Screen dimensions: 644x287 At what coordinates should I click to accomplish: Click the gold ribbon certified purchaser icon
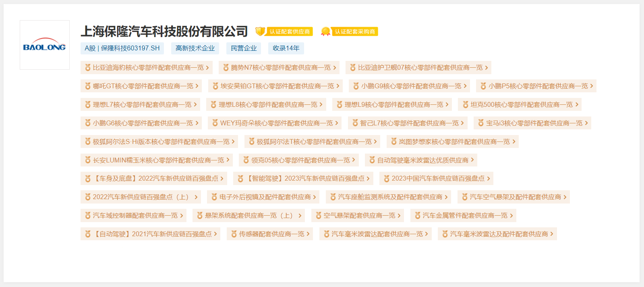point(325,31)
